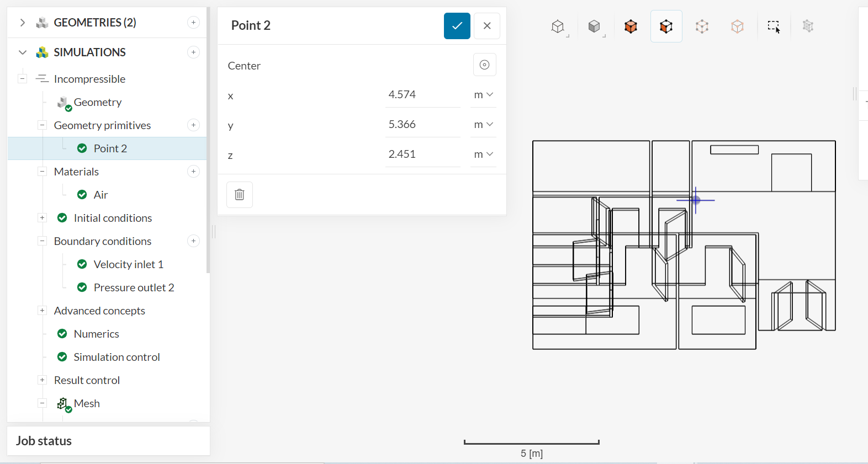Expand the Initial conditions node
The image size is (868, 464).
42,218
